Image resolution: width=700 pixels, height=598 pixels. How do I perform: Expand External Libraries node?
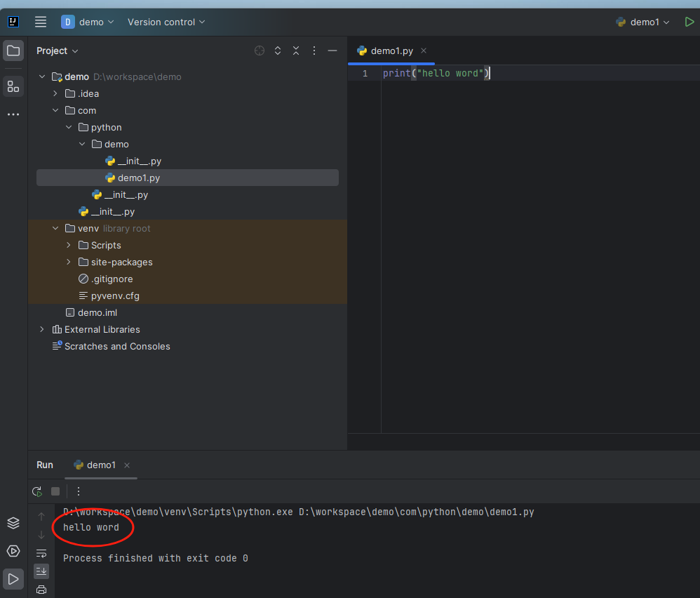click(x=42, y=329)
